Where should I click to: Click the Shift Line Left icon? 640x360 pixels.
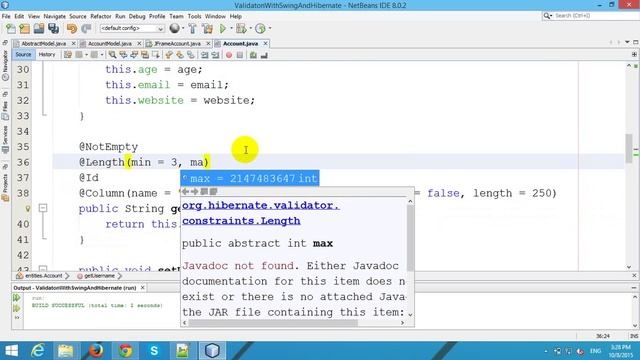tap(204, 55)
